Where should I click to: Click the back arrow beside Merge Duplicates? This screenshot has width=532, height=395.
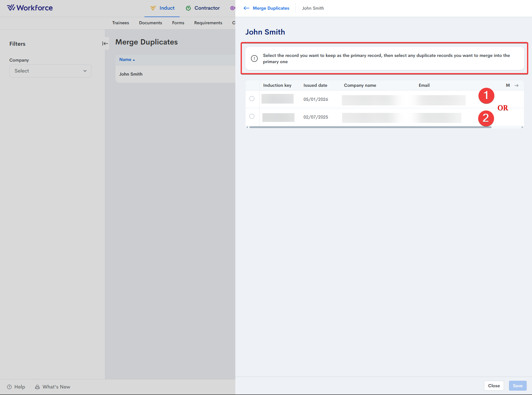pyautogui.click(x=246, y=8)
